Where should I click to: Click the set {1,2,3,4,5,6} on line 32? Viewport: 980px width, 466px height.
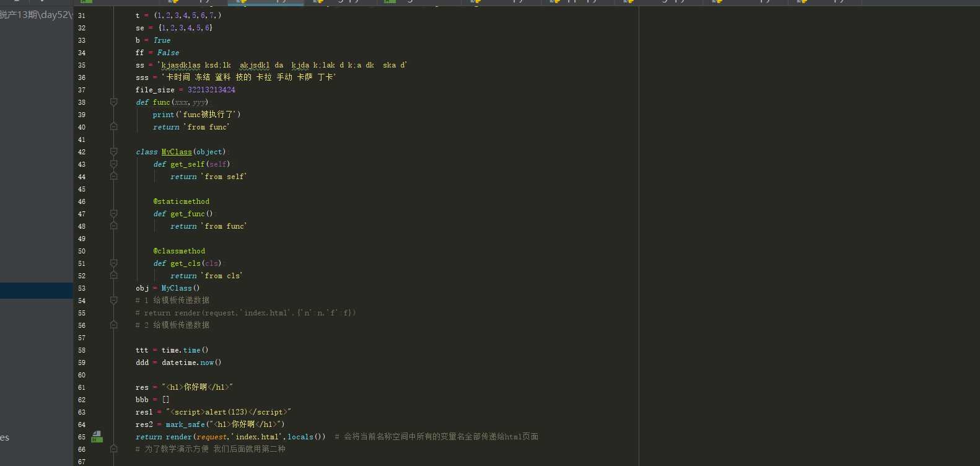coord(185,28)
